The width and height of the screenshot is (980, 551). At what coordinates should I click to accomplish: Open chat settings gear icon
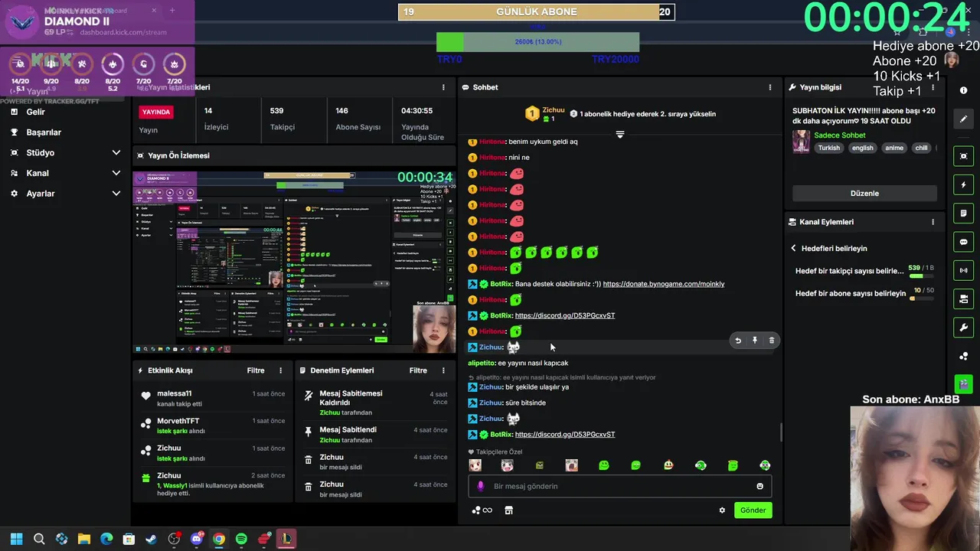click(722, 510)
